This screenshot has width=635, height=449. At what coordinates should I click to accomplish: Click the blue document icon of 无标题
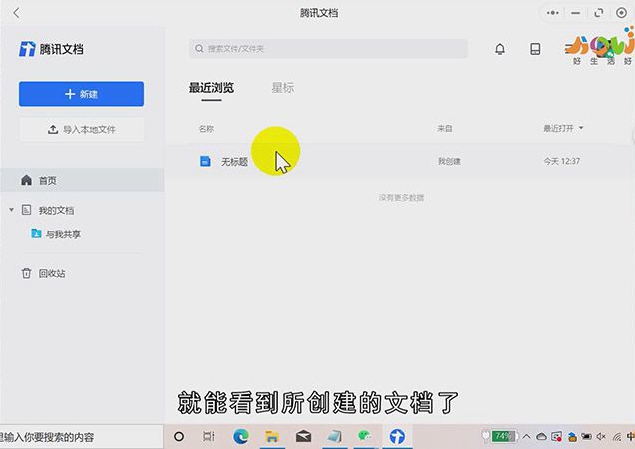tap(205, 161)
